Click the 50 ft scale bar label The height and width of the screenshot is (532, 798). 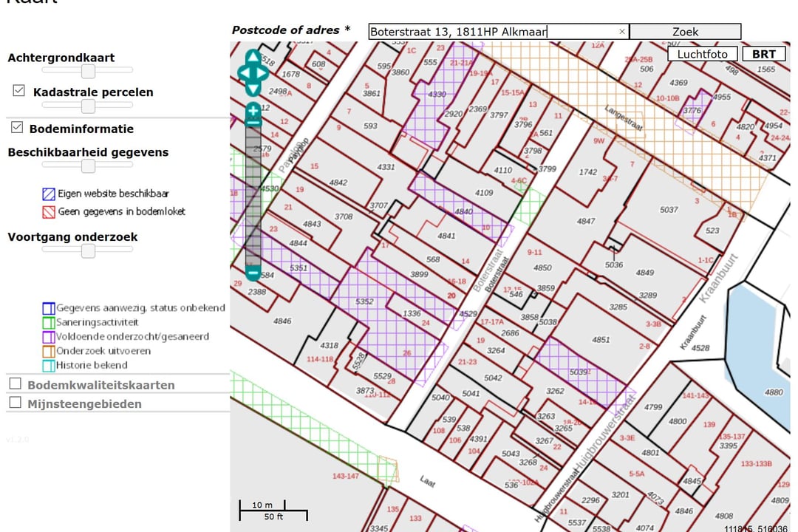pyautogui.click(x=273, y=516)
